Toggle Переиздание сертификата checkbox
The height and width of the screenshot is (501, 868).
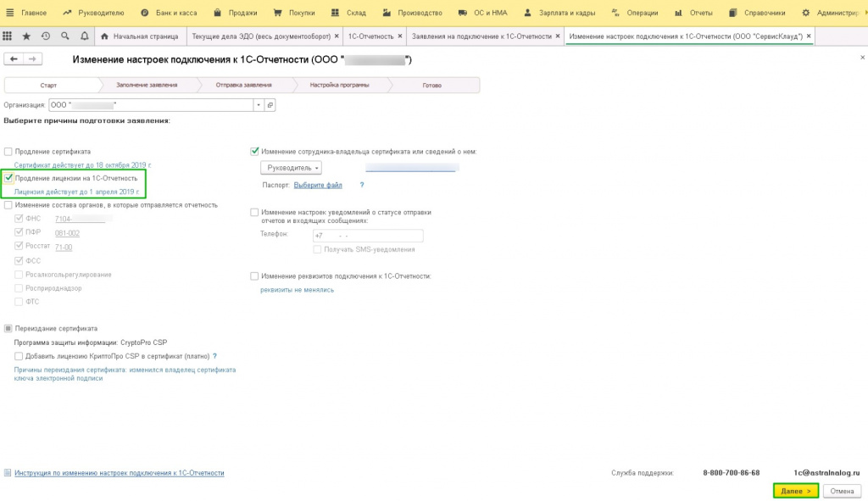[8, 328]
